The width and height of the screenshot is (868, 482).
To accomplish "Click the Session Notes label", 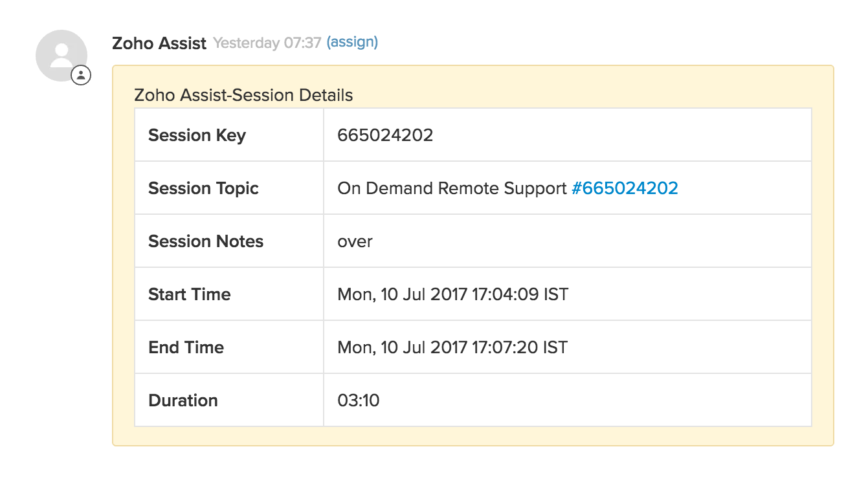I will click(x=206, y=241).
